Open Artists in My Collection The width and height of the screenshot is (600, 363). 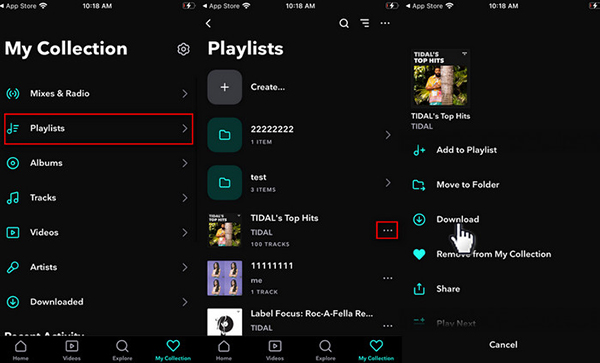click(98, 267)
